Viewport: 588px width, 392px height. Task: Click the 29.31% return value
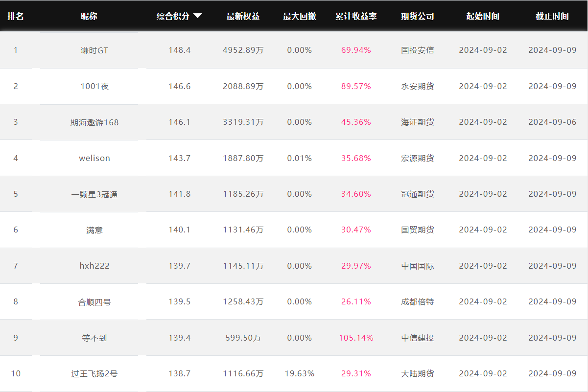356,373
